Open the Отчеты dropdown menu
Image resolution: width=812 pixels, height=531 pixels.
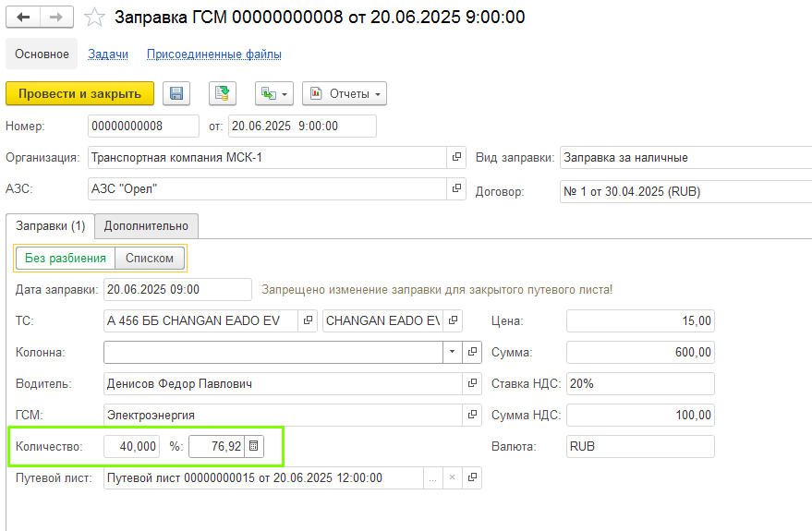344,93
